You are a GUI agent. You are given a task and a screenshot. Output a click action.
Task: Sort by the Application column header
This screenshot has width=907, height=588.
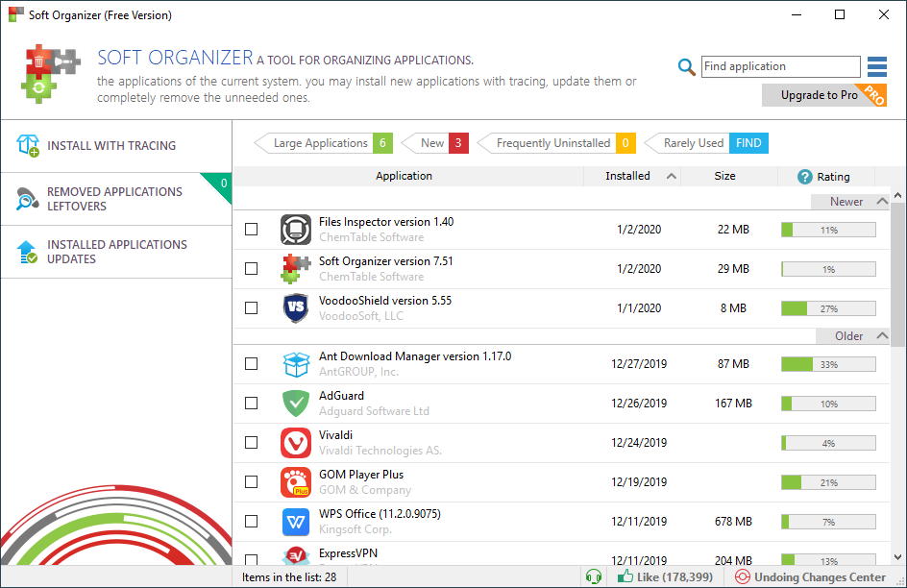point(408,177)
